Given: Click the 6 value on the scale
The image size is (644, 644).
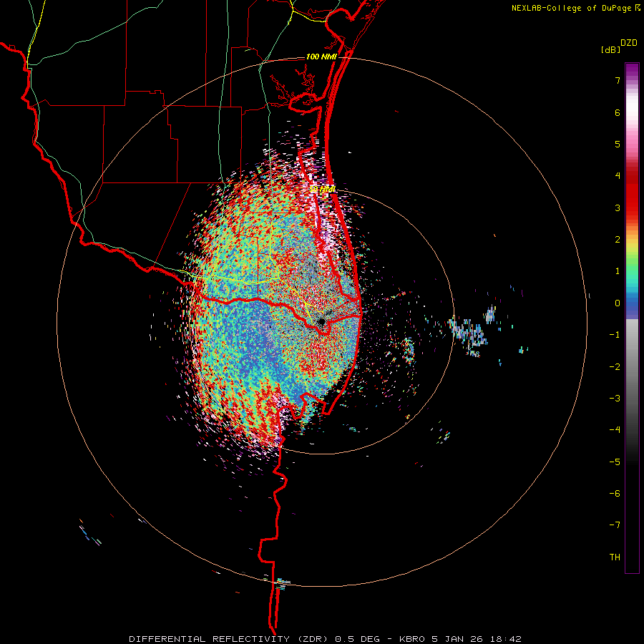Looking at the screenshot, I should tap(618, 112).
